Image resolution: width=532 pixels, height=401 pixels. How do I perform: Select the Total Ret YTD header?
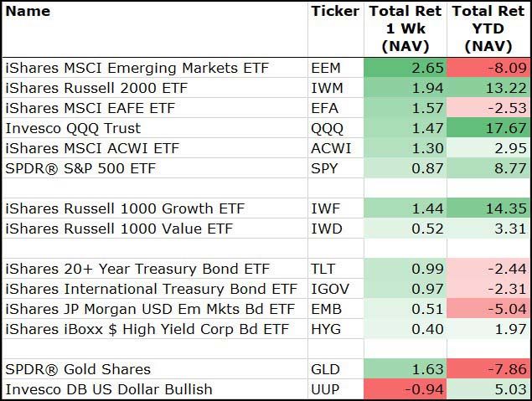490,28
